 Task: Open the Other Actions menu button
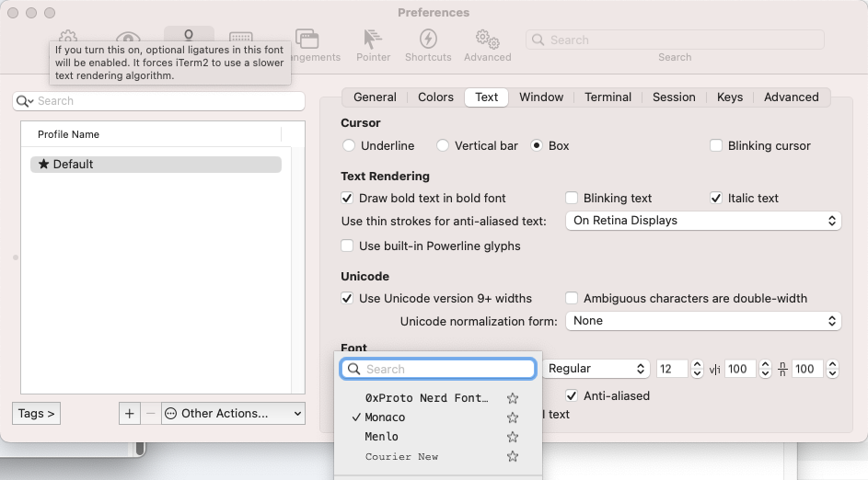point(233,414)
